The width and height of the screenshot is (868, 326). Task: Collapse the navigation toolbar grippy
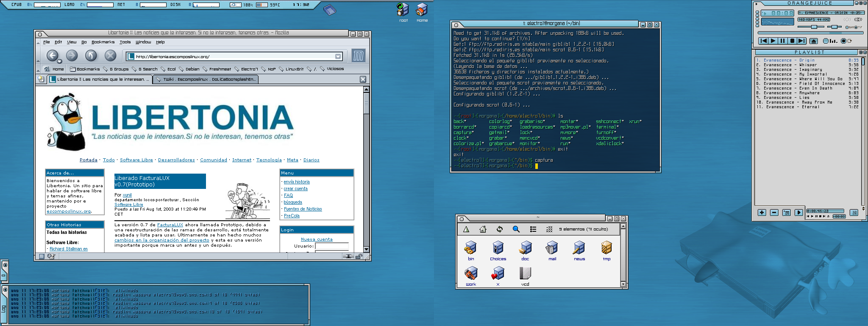point(38,56)
